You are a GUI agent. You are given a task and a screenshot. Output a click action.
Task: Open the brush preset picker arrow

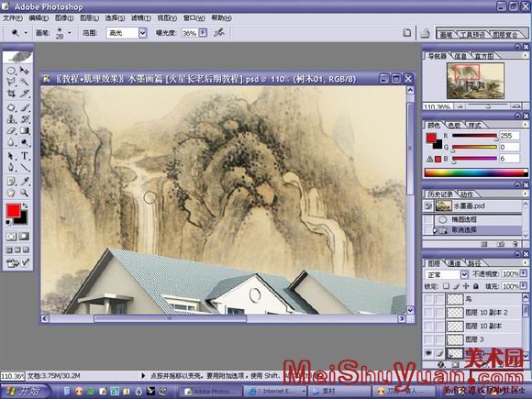[x=70, y=33]
